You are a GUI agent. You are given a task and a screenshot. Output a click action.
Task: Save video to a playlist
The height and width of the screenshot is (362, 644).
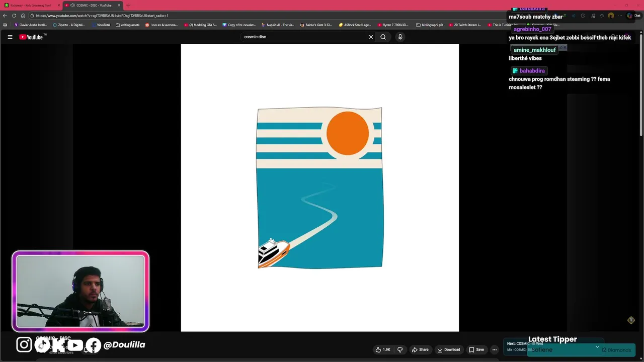476,349
